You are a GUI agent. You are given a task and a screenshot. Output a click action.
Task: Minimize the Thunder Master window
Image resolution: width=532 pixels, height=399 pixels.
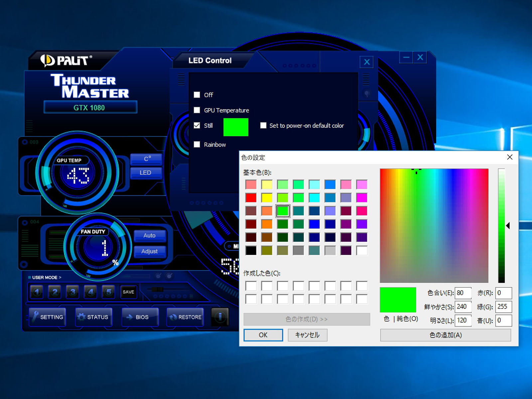406,57
